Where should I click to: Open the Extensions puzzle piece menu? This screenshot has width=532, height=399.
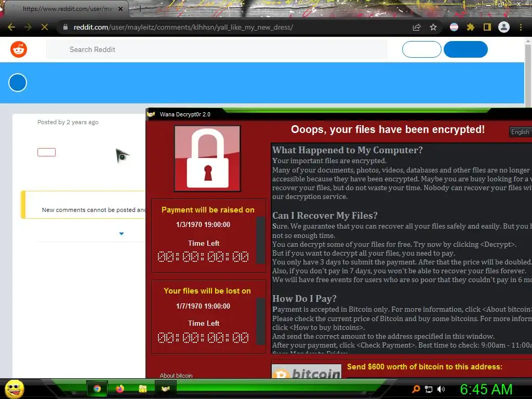[x=470, y=27]
